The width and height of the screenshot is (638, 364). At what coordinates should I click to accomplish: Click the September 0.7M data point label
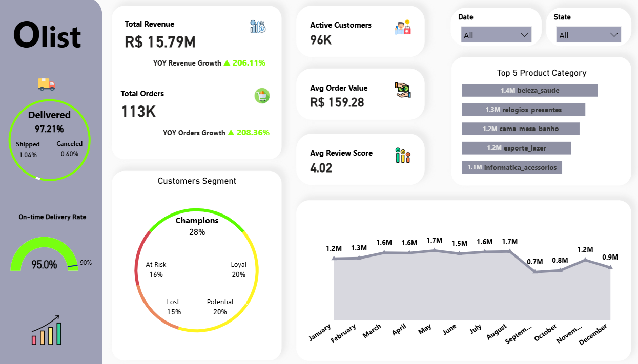tap(535, 262)
